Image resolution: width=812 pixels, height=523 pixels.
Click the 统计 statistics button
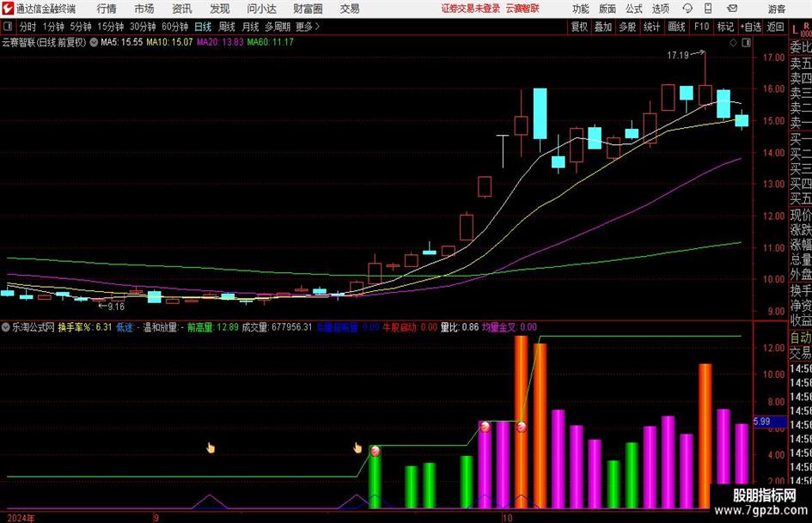[651, 27]
